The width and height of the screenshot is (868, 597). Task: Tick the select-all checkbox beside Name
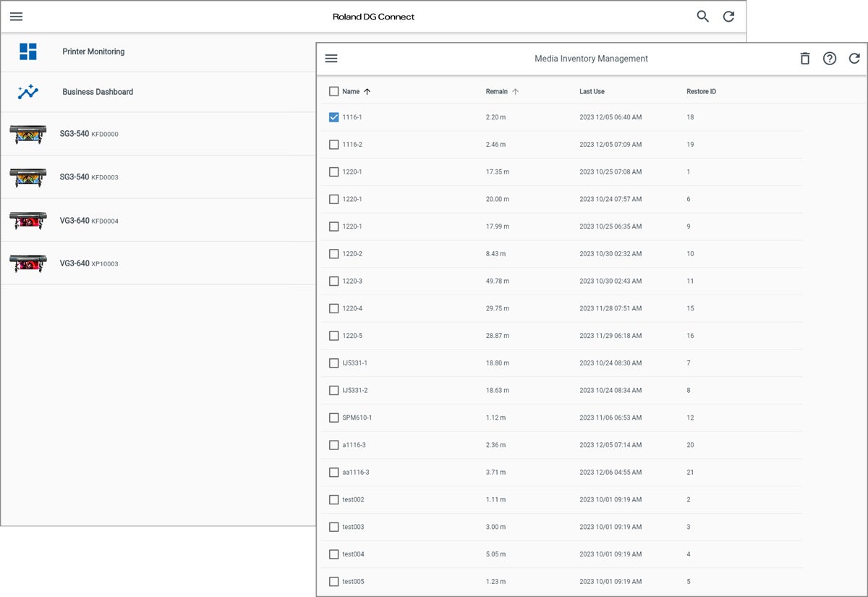click(x=333, y=92)
